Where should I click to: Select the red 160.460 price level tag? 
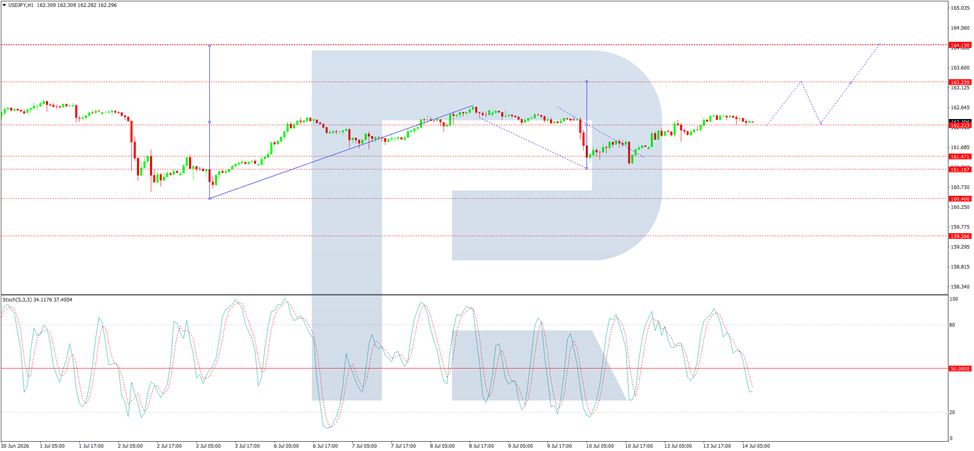960,199
